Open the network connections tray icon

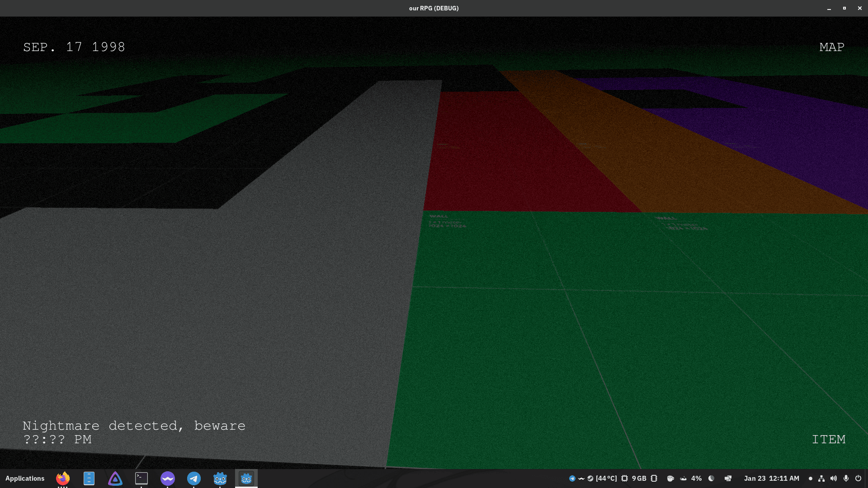tap(821, 478)
